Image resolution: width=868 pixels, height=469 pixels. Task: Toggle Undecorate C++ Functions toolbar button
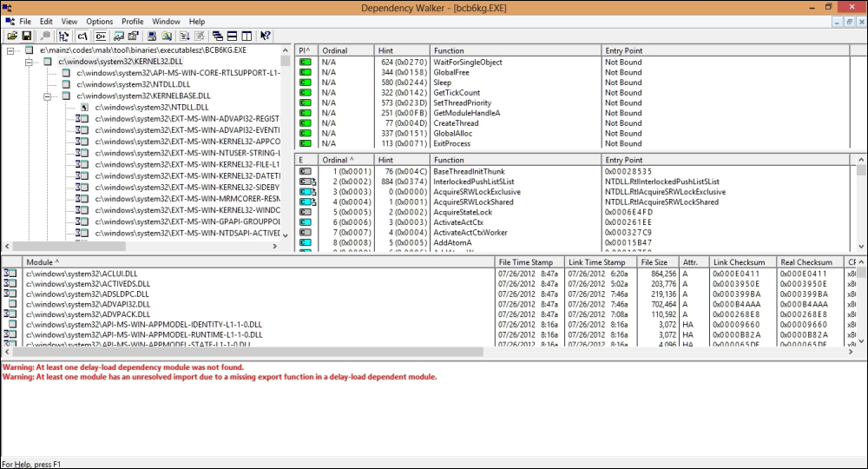101,36
